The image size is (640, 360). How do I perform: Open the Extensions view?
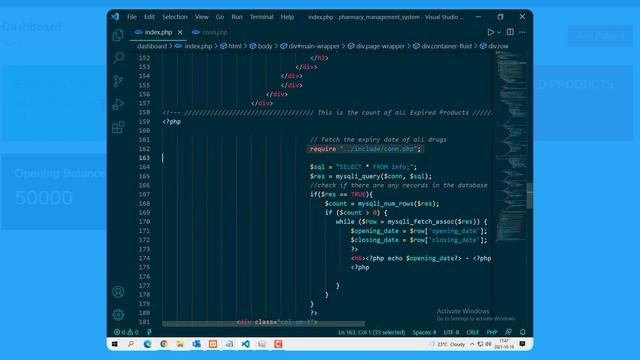point(118,127)
